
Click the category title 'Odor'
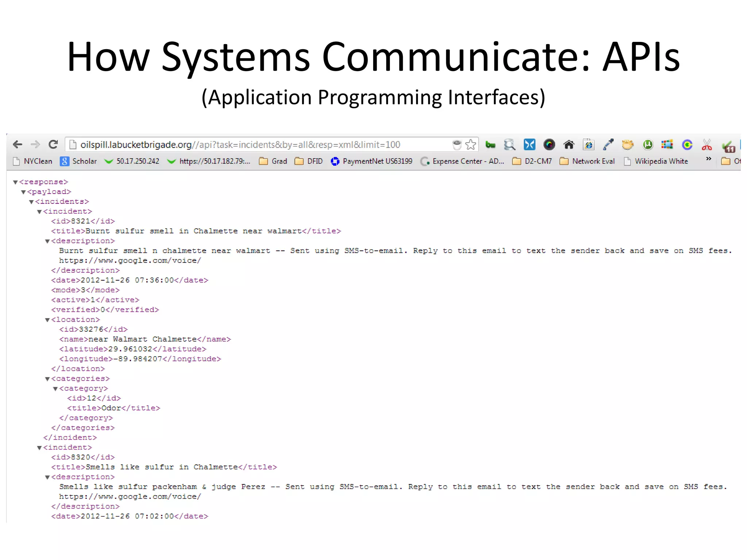(111, 408)
